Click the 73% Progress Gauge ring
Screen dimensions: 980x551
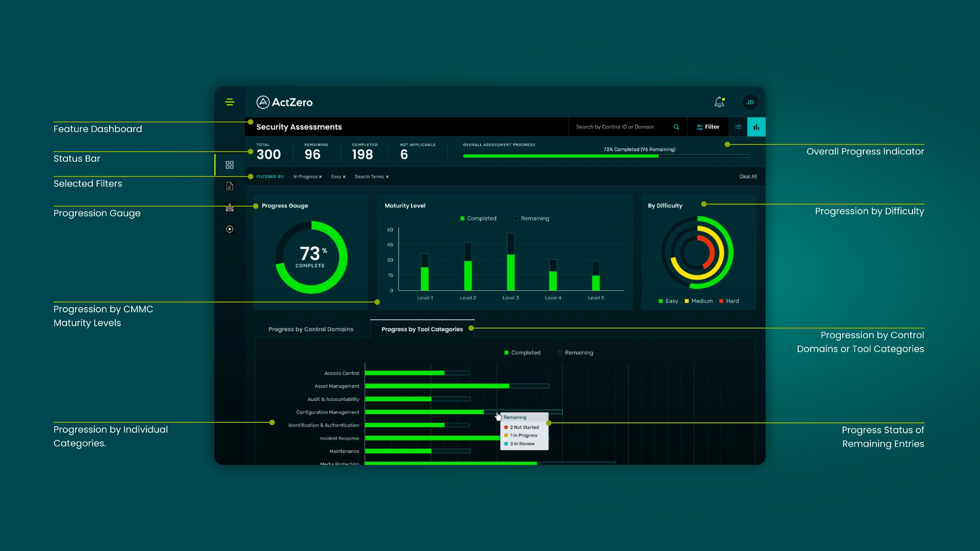pos(311,257)
